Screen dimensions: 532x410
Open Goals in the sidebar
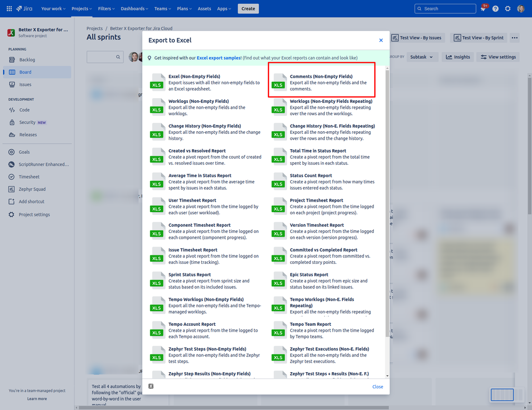37,152
